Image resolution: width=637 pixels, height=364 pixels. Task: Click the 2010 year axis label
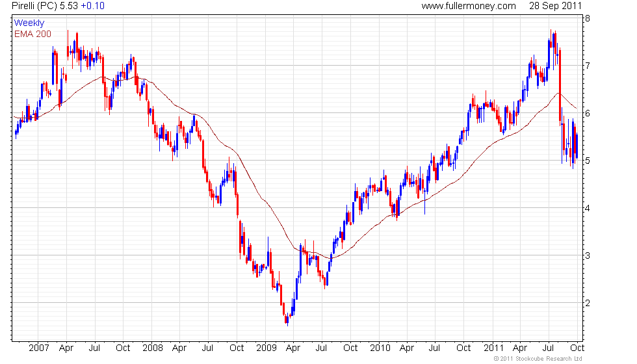tap(380, 348)
